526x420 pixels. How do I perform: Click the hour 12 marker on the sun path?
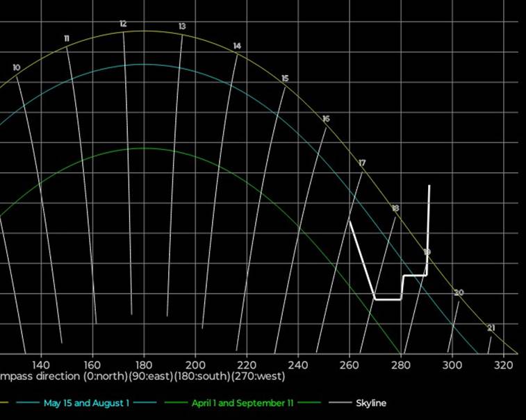pos(123,24)
